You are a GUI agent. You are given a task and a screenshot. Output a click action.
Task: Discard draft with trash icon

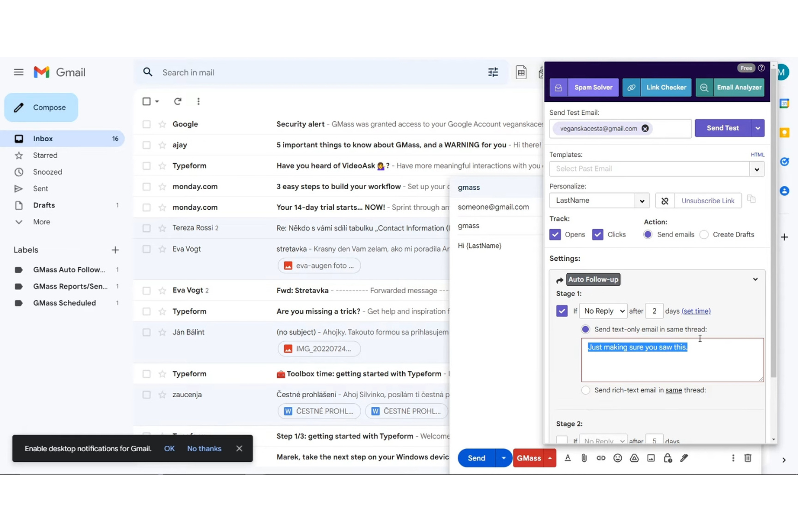(x=748, y=458)
